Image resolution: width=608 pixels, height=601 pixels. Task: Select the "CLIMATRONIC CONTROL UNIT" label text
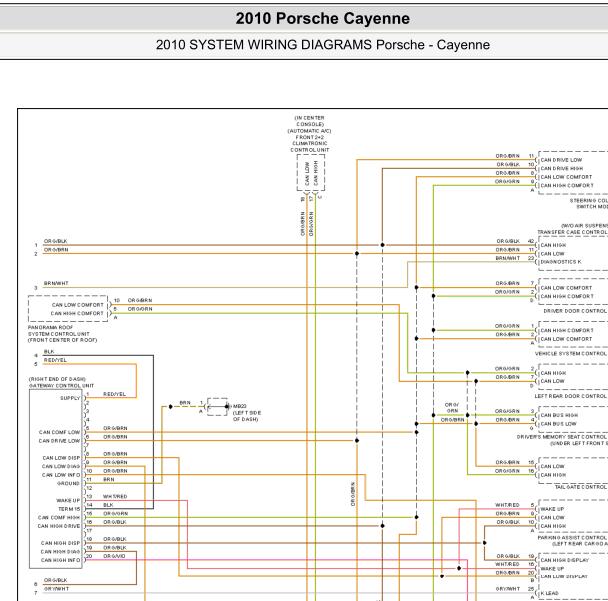(310, 147)
